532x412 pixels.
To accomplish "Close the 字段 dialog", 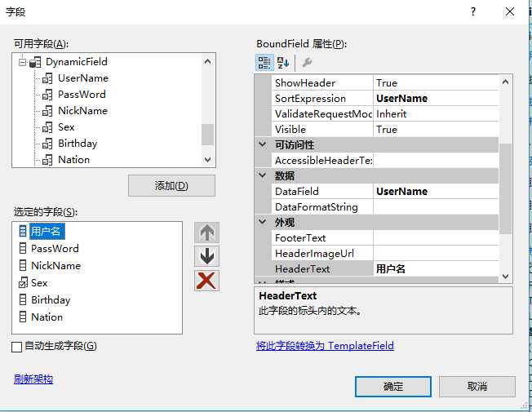I will (x=510, y=12).
